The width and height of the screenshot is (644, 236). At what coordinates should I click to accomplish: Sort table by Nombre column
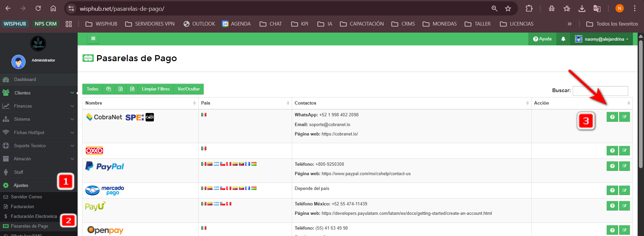[x=140, y=103]
